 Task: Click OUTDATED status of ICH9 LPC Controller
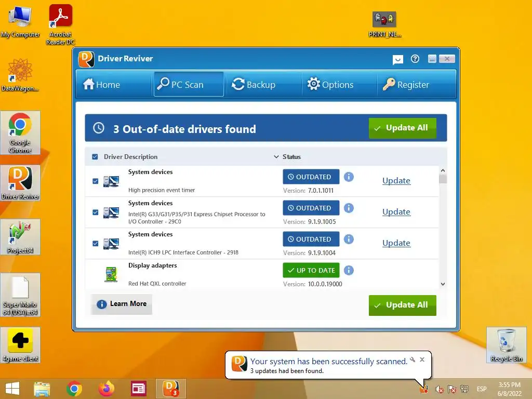coord(311,239)
